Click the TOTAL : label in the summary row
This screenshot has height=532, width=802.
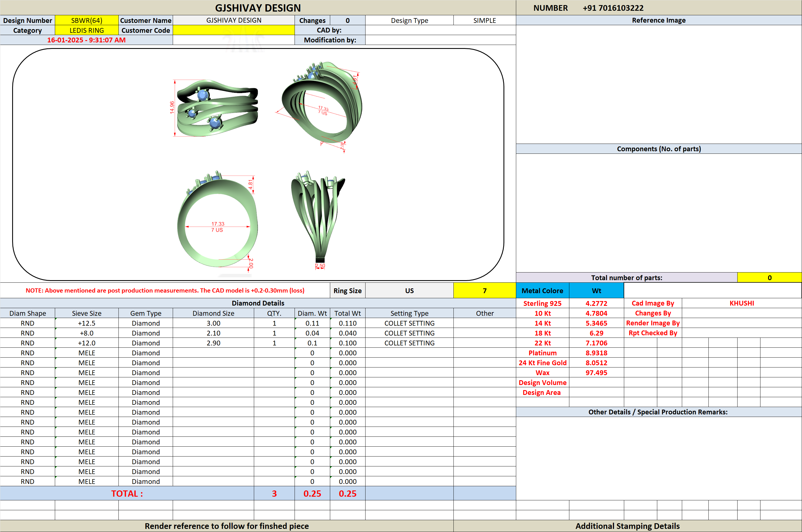(x=127, y=493)
